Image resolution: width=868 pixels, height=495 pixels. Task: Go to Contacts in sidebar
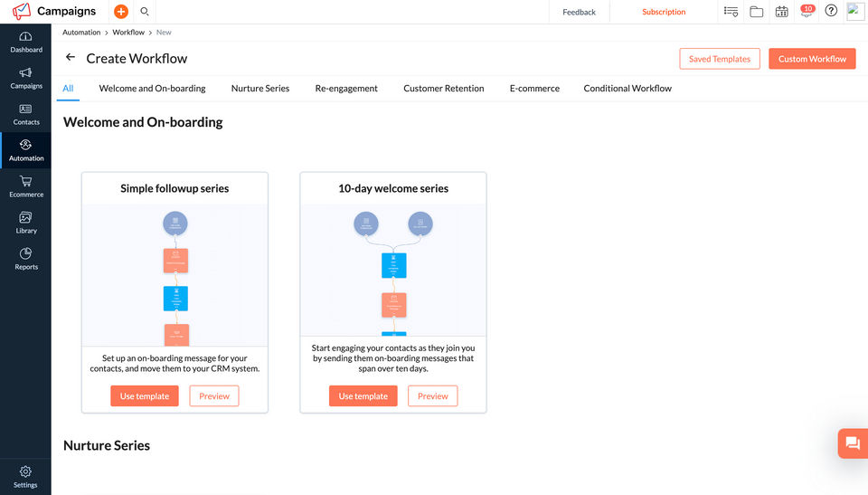tap(26, 114)
